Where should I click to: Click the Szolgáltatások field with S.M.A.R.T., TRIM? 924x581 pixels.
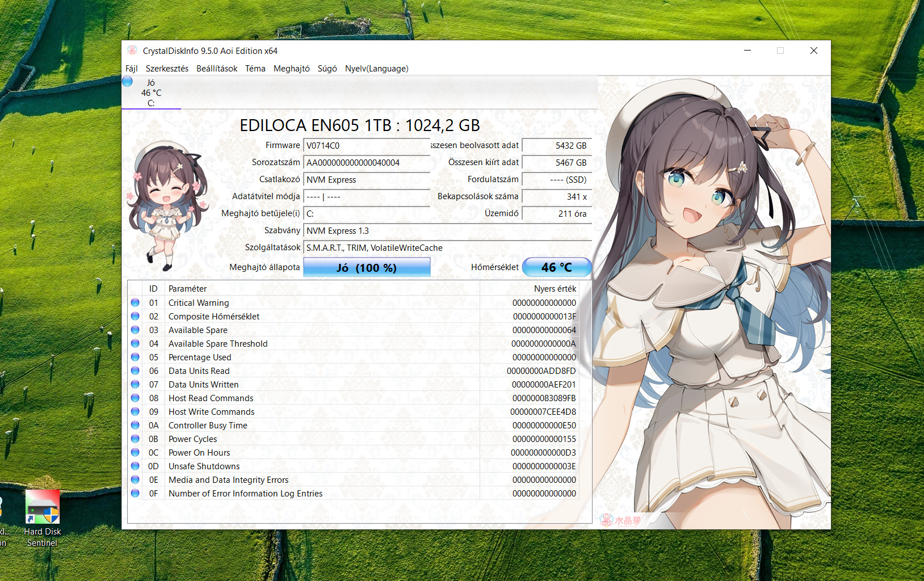447,248
